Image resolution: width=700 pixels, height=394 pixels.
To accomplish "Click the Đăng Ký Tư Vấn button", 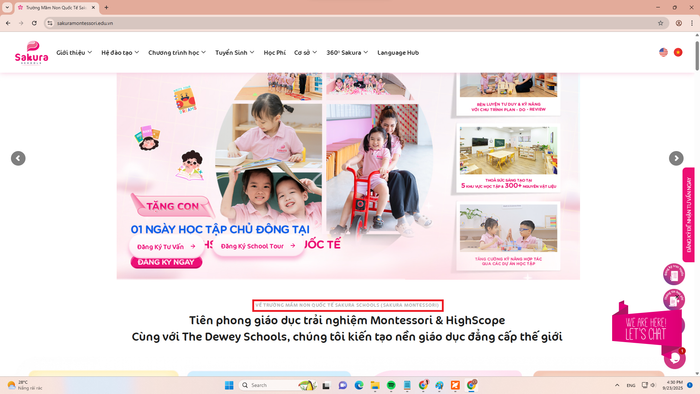I will (x=167, y=246).
